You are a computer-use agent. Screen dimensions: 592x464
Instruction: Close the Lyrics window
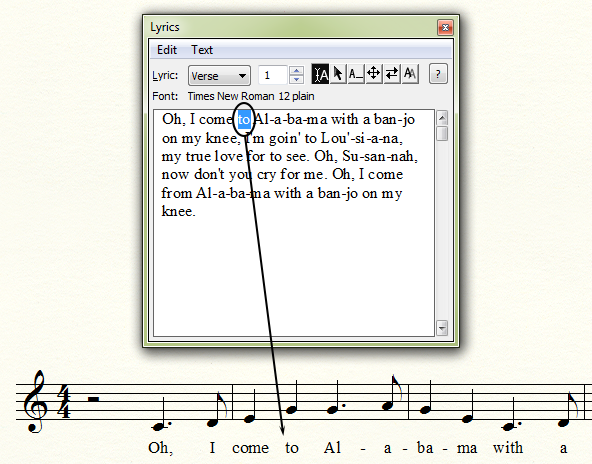pyautogui.click(x=446, y=28)
